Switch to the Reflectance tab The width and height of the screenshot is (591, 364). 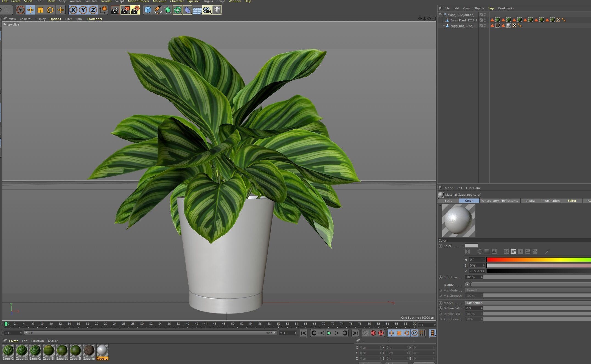pos(510,201)
